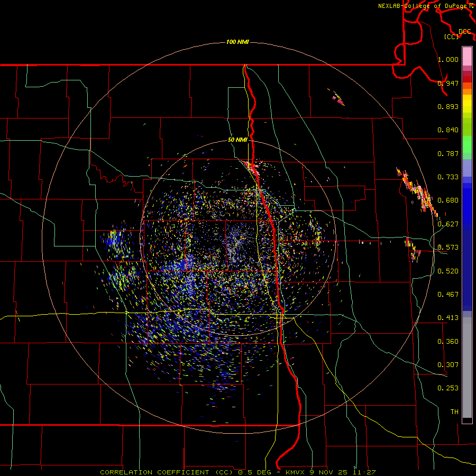Click the 0.307 scale label
476x476 pixels.
pyautogui.click(x=448, y=365)
